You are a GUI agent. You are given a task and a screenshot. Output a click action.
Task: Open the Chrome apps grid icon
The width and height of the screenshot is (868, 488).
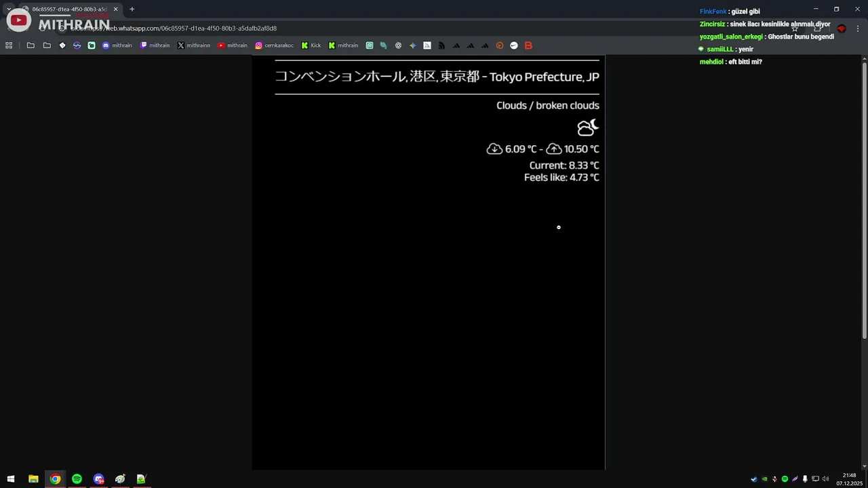9,45
